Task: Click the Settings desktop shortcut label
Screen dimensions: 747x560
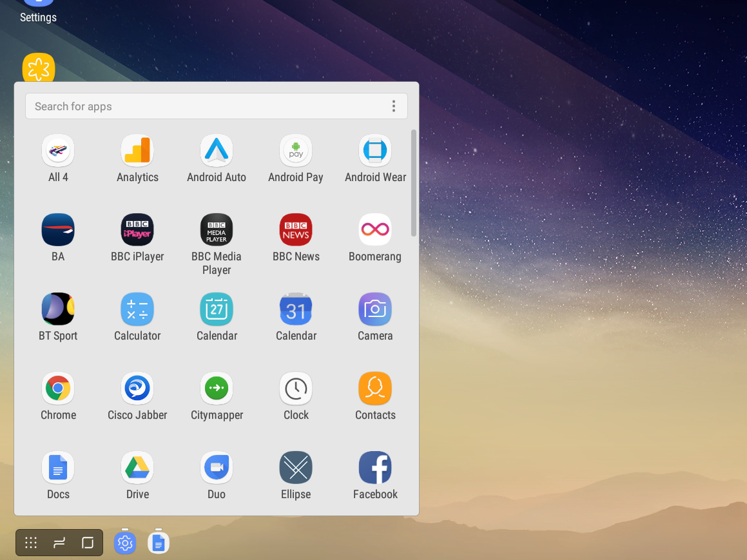Action: [38, 17]
